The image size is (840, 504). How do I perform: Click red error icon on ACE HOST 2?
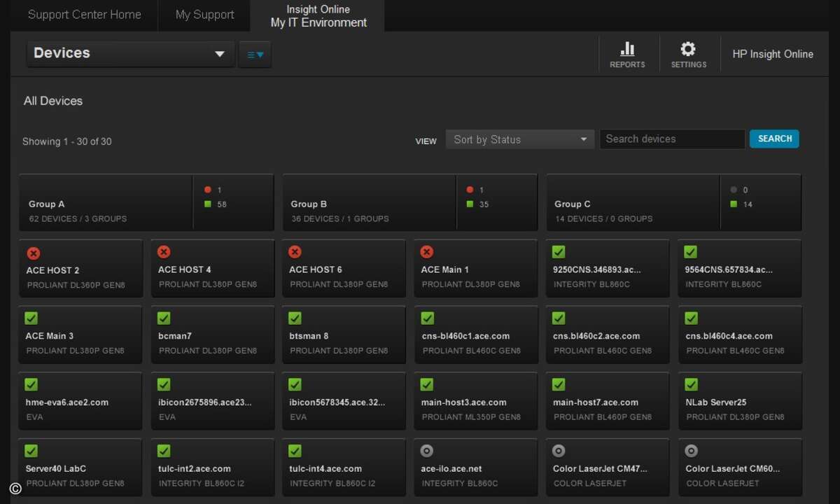tap(33, 253)
